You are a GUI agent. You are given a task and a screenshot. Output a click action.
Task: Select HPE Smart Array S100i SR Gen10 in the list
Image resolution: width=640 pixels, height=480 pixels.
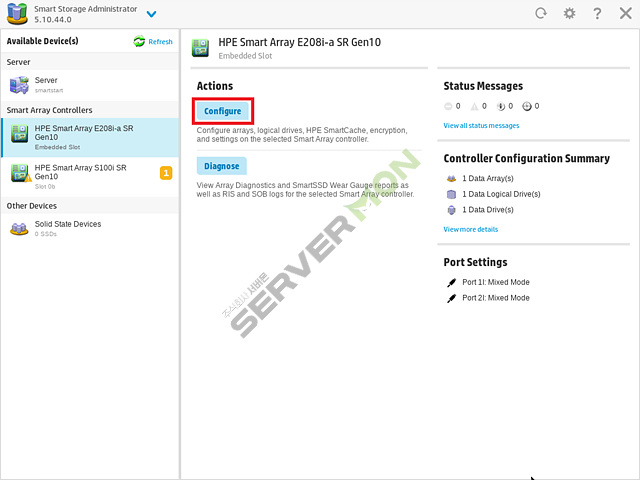click(90, 177)
